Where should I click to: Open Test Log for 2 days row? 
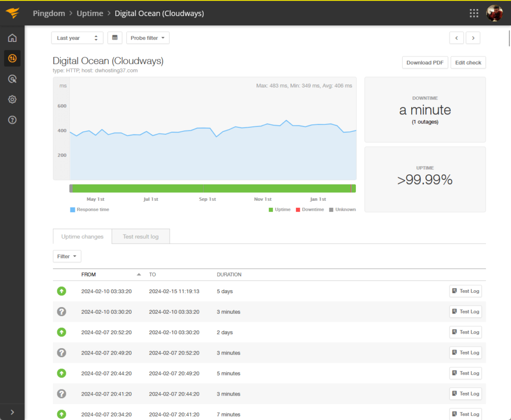click(x=466, y=332)
